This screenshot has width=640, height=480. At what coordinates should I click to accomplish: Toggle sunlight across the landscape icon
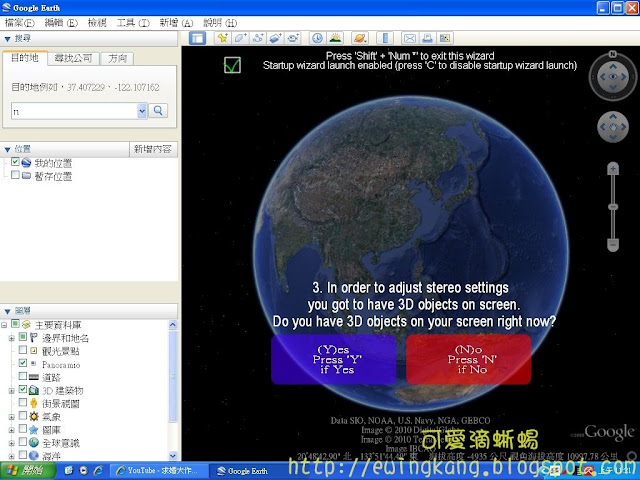(x=335, y=38)
